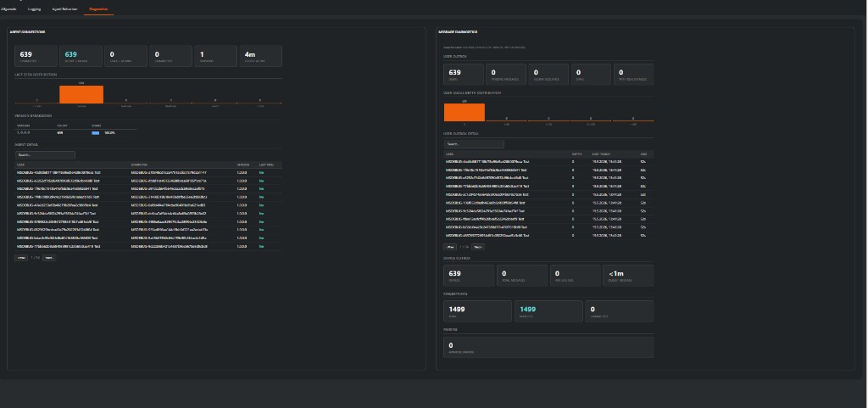Click Next under User Outbox Detail table
The height and width of the screenshot is (408, 868).
[478, 247]
